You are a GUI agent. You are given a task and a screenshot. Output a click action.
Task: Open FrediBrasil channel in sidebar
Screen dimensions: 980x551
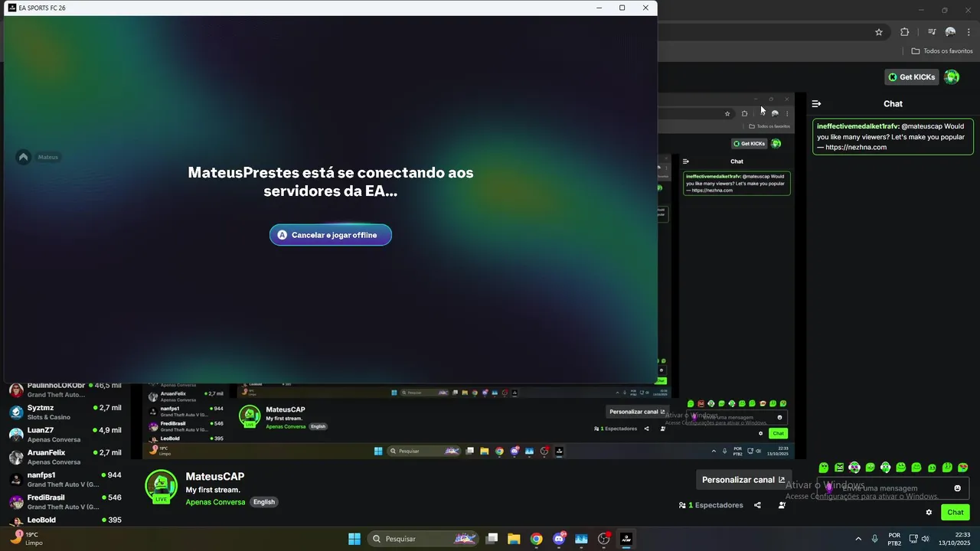[x=65, y=502]
